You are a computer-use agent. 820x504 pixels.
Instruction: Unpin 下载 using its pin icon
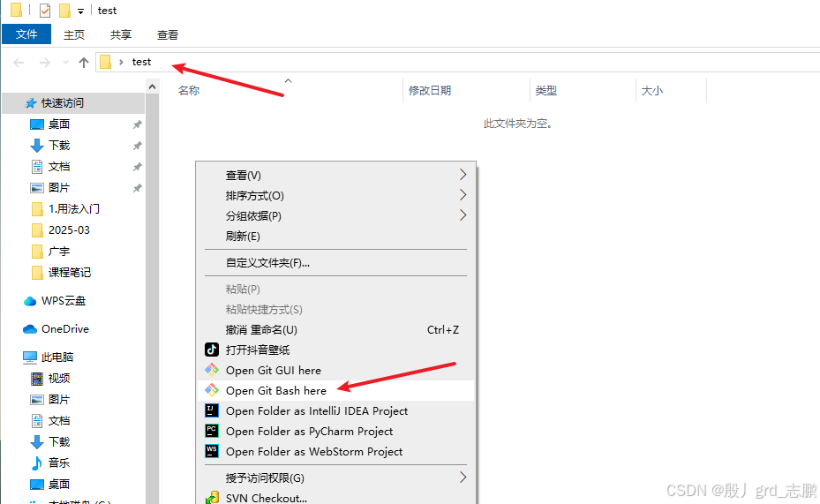[x=137, y=146]
